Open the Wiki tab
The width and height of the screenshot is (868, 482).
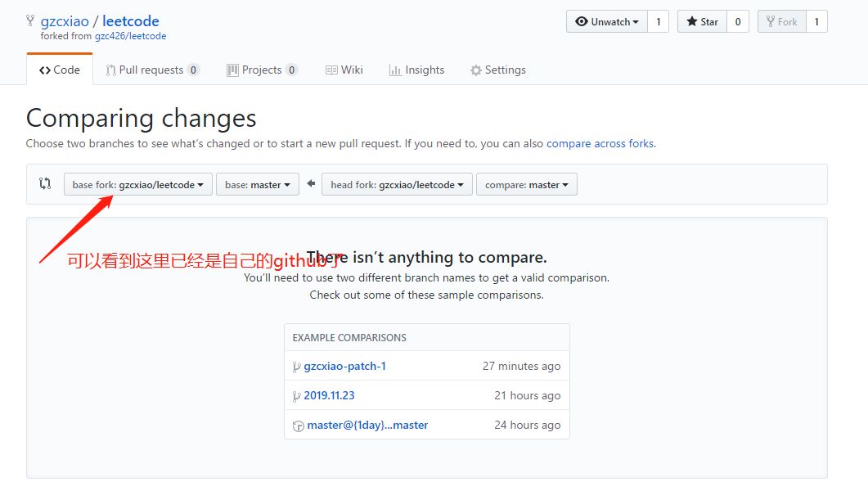(344, 70)
